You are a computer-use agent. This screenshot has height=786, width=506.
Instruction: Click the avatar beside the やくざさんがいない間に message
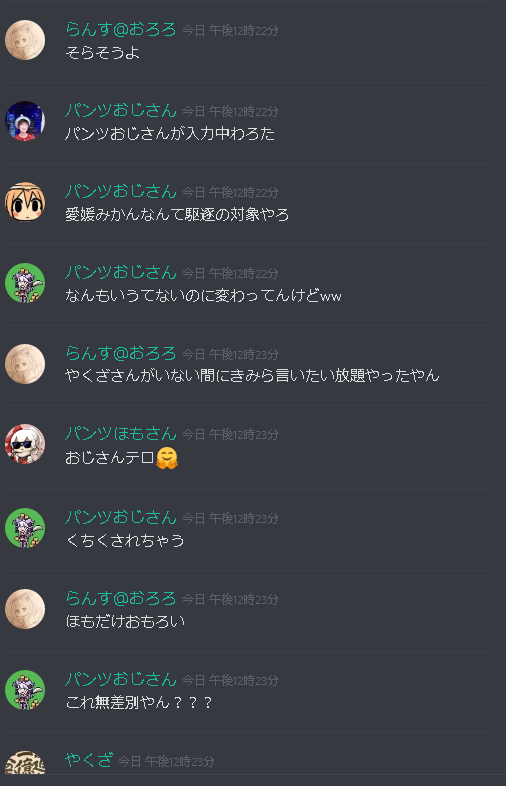[x=25, y=364]
